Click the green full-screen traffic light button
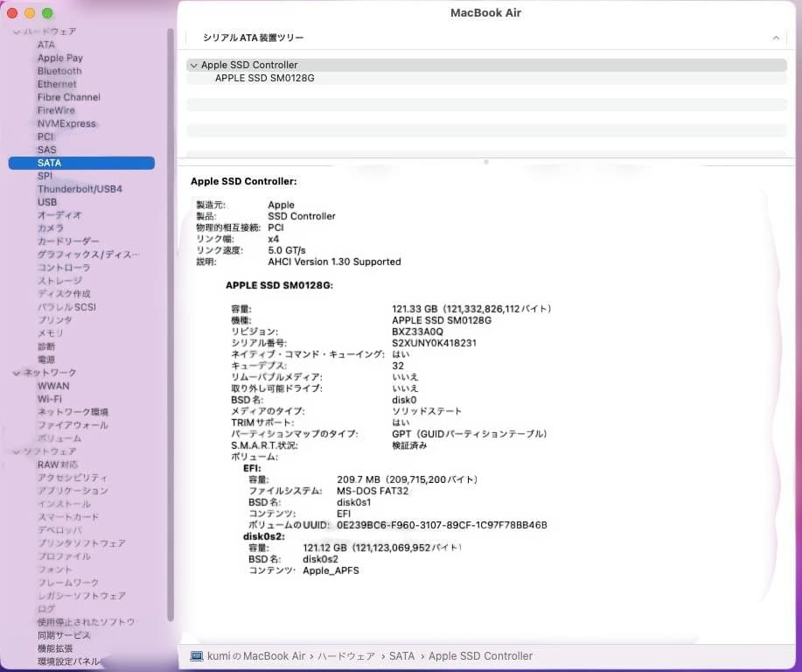The width and height of the screenshot is (802, 672). (47, 13)
